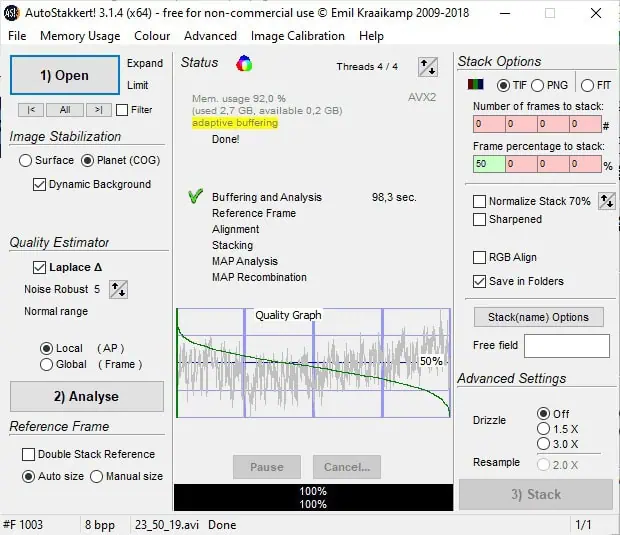
Task: Click the 8 bpp status bar entry
Action: 100,525
